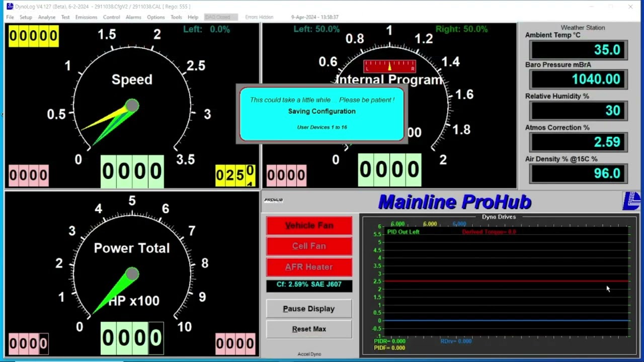Close the DynoLog window
The height and width of the screenshot is (362, 644).
(x=630, y=7)
